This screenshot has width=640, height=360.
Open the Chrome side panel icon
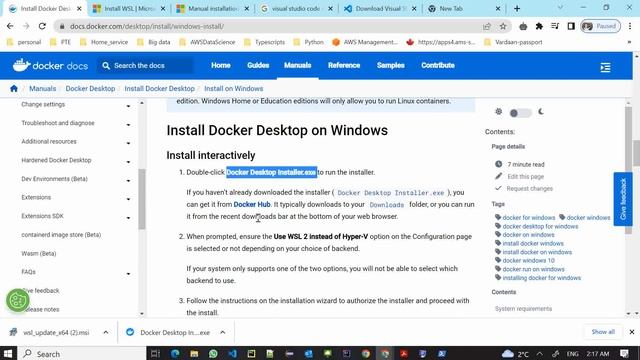[x=571, y=26]
